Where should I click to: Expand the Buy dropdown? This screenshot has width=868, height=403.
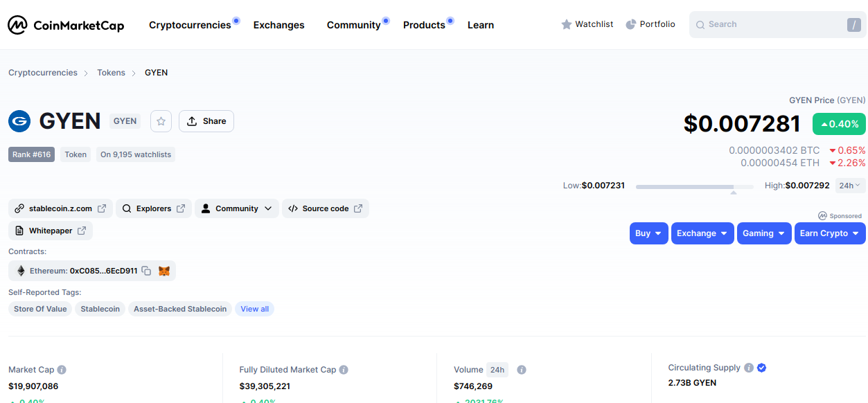point(649,233)
